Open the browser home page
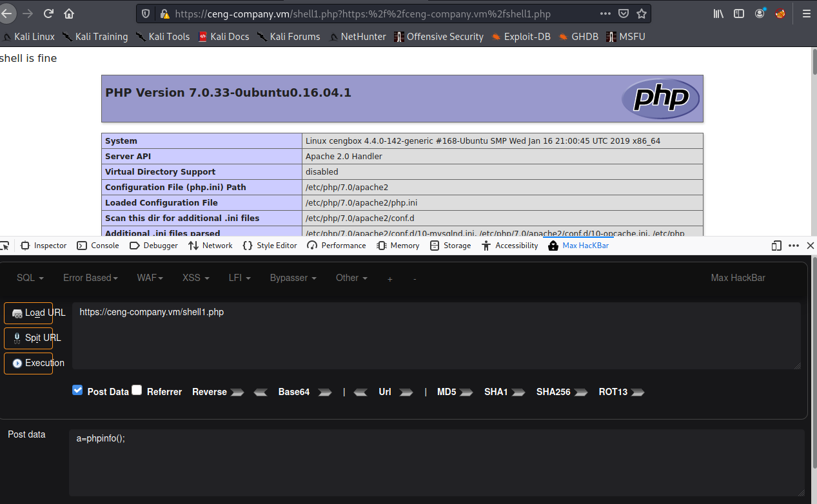 69,13
